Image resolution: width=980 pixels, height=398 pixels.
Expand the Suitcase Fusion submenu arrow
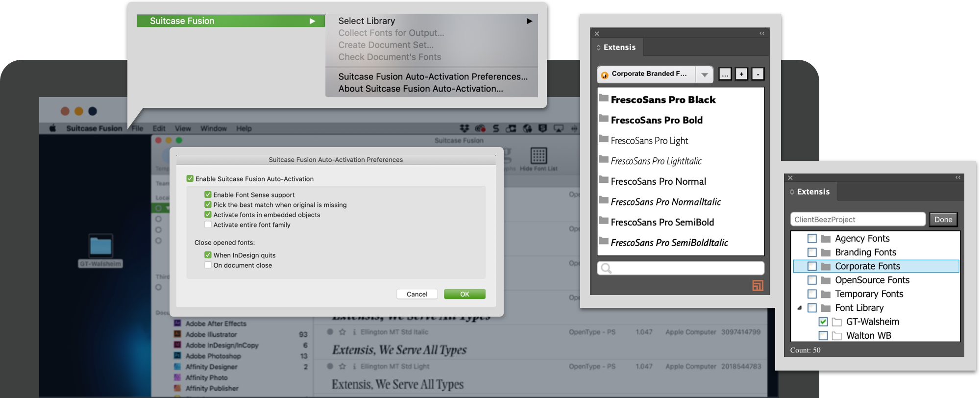312,21
